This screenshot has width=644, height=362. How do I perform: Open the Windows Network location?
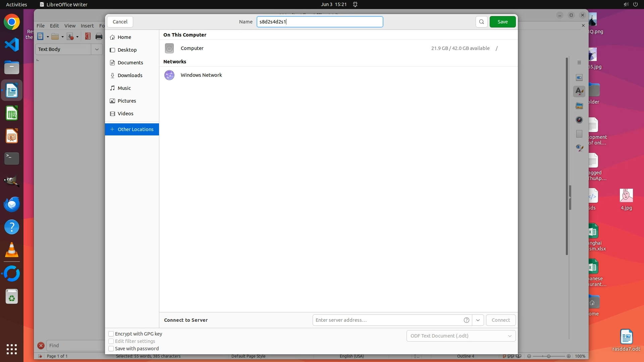coord(201,75)
